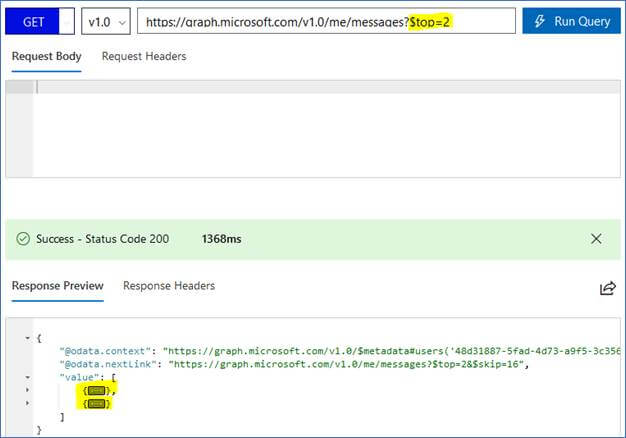Select the Response Preview tab
The width and height of the screenshot is (626, 438).
click(57, 286)
